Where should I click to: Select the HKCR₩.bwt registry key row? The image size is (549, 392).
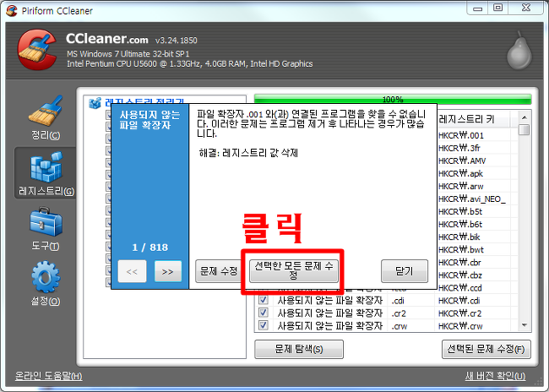point(461,249)
